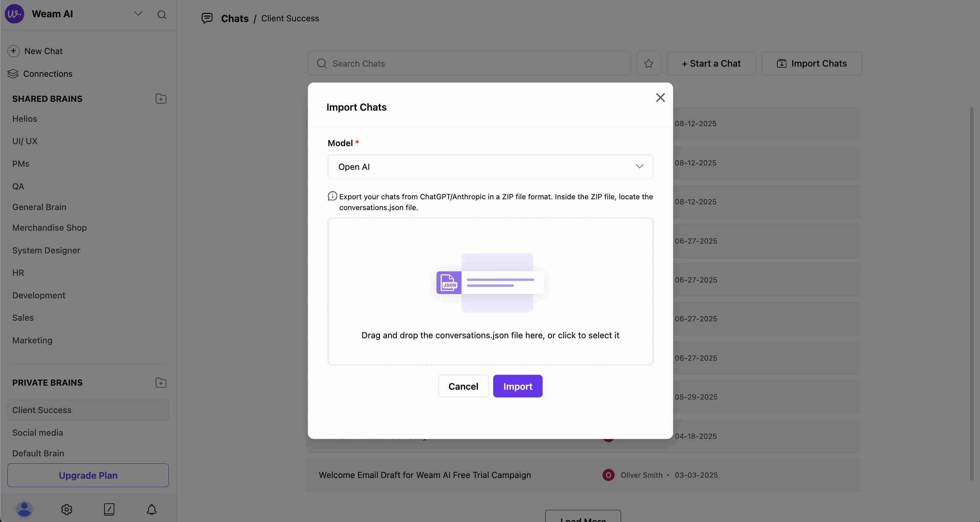
Task: Expand the Weam AI workspace chevron
Action: [x=138, y=14]
